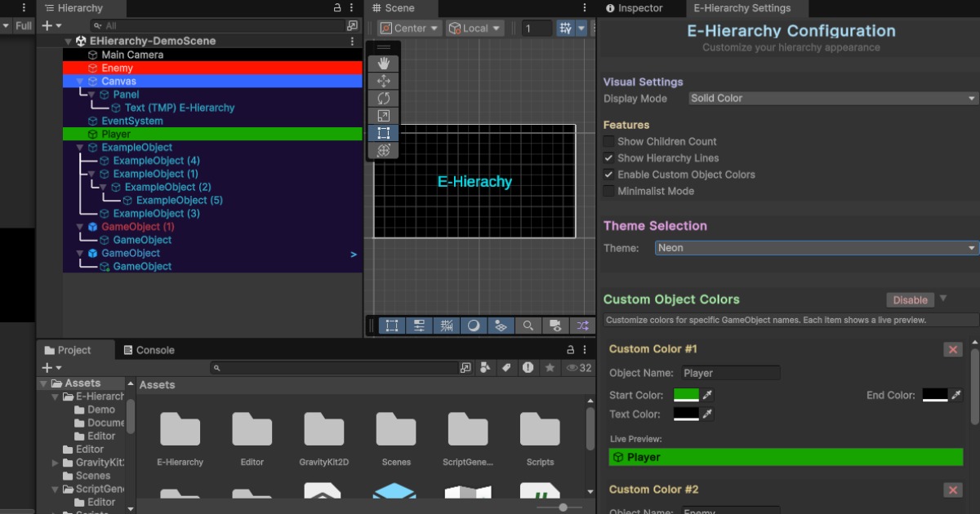Switch to the Console tab
The width and height of the screenshot is (980, 514).
[149, 349]
